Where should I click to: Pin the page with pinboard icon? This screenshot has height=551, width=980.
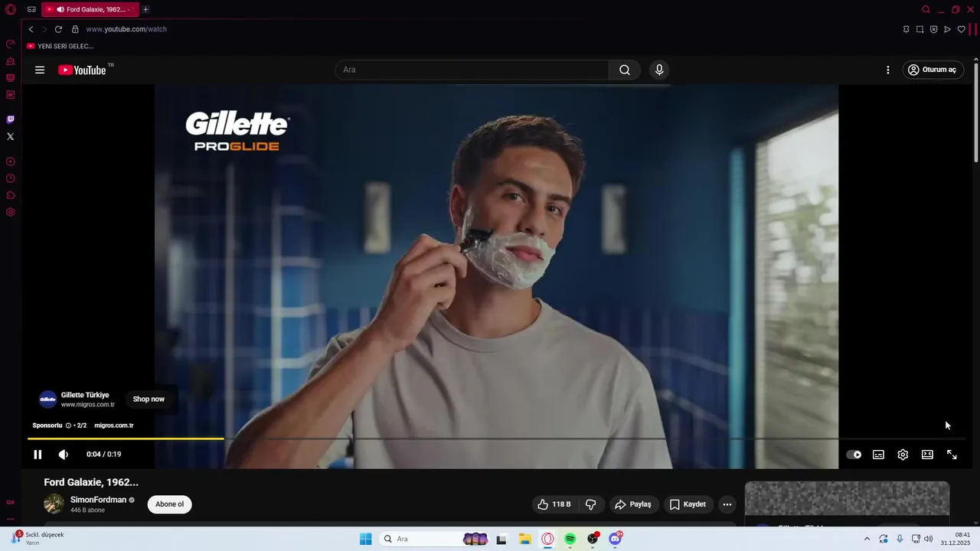point(906,29)
